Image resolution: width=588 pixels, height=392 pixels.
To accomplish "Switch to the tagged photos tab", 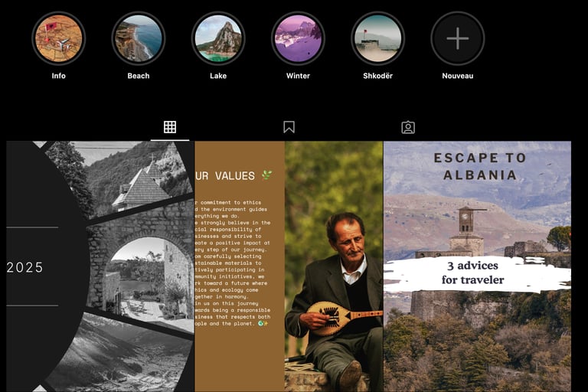I will [408, 127].
